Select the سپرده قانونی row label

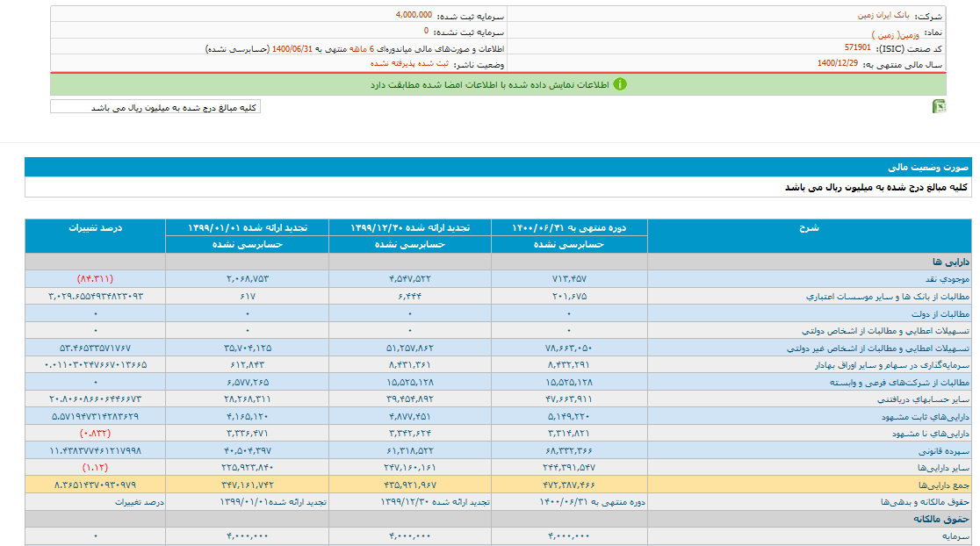click(x=944, y=450)
